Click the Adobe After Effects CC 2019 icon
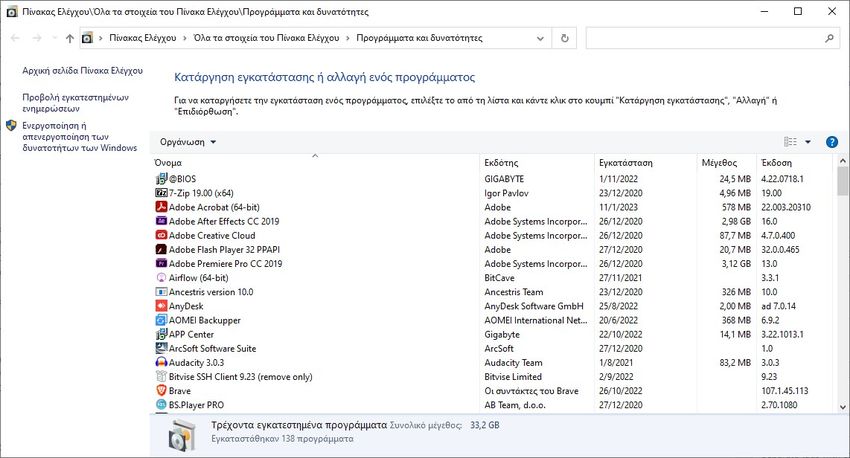850x458 pixels. (161, 221)
